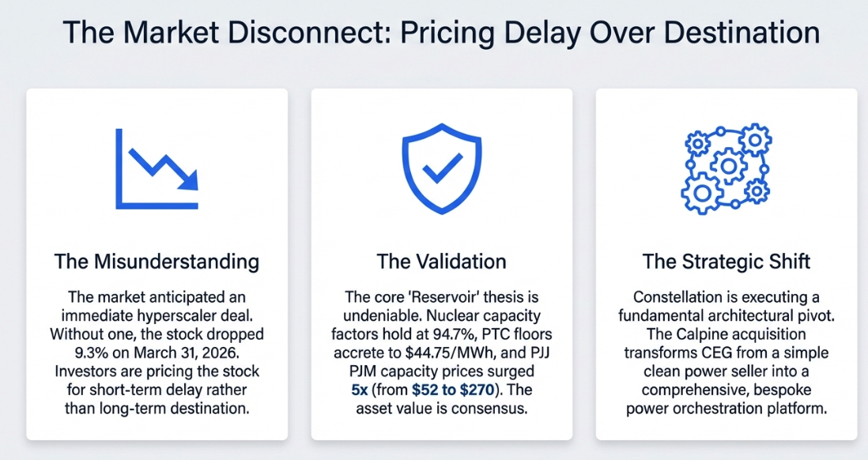Click 'The Misunderstanding' heading
Viewport: 868px width, 460px height.
tap(157, 262)
